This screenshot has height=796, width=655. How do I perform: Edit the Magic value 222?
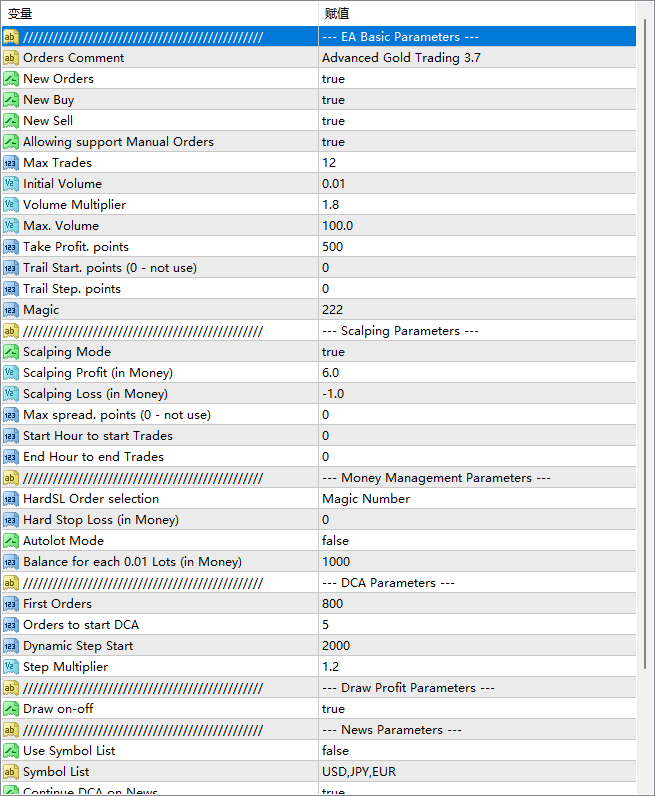477,310
